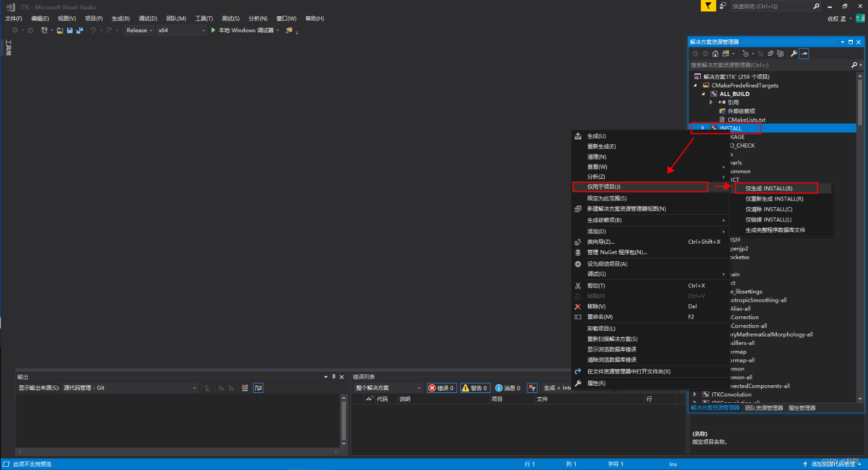Click the Undo arrow icon in toolbar

pos(93,31)
